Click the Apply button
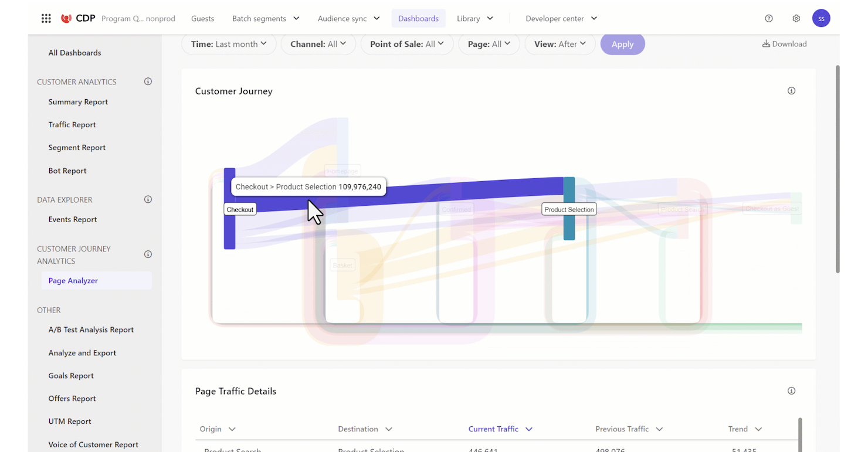868x452 pixels. [x=622, y=43]
